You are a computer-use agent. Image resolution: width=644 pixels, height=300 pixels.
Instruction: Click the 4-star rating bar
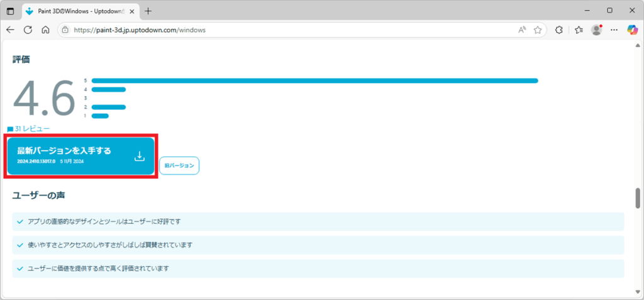click(x=108, y=89)
